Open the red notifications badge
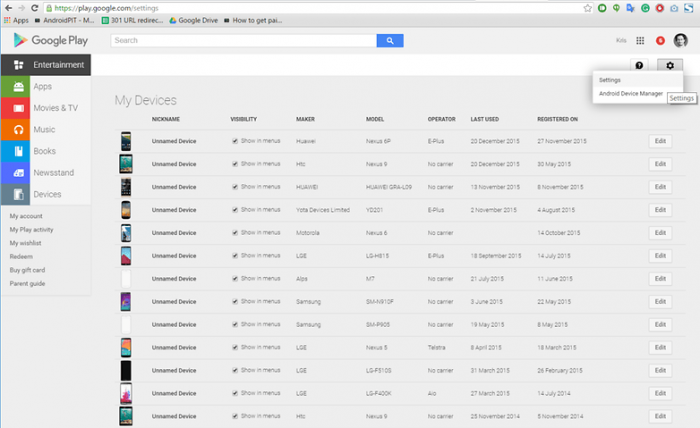Screen dimensions: 700x428 tap(660, 41)
